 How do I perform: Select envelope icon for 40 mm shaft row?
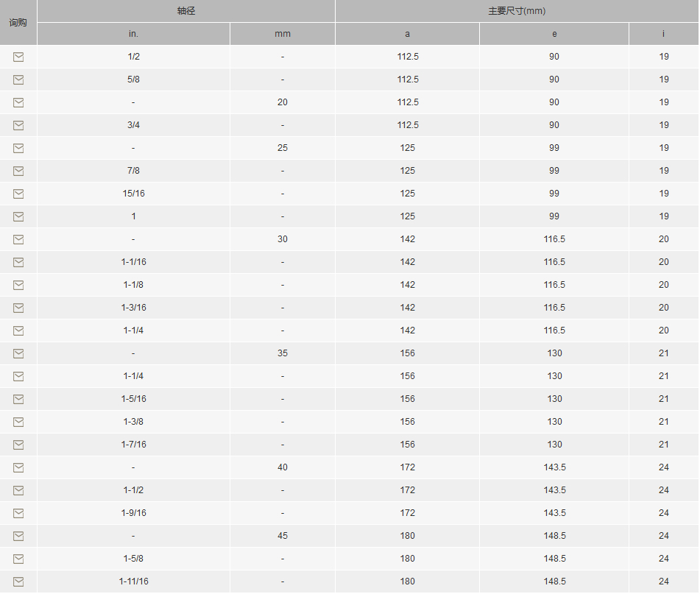tap(18, 467)
